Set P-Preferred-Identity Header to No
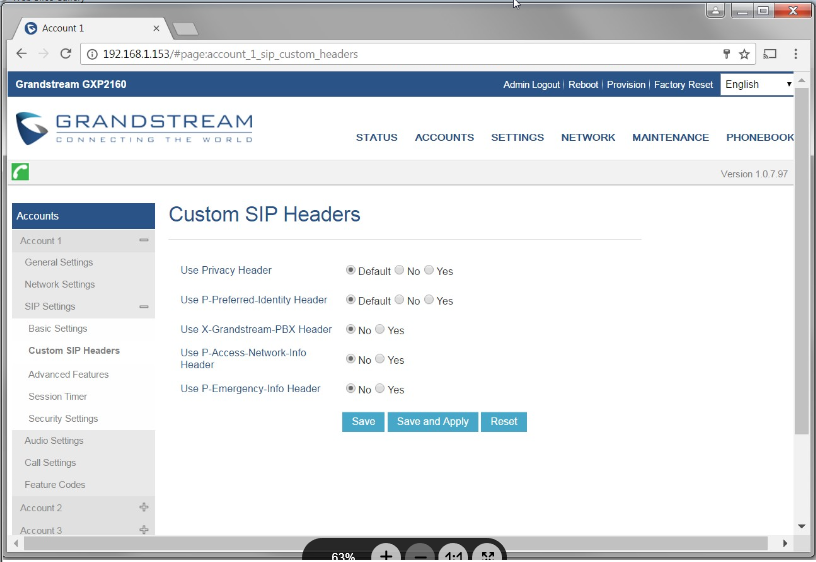 (399, 300)
